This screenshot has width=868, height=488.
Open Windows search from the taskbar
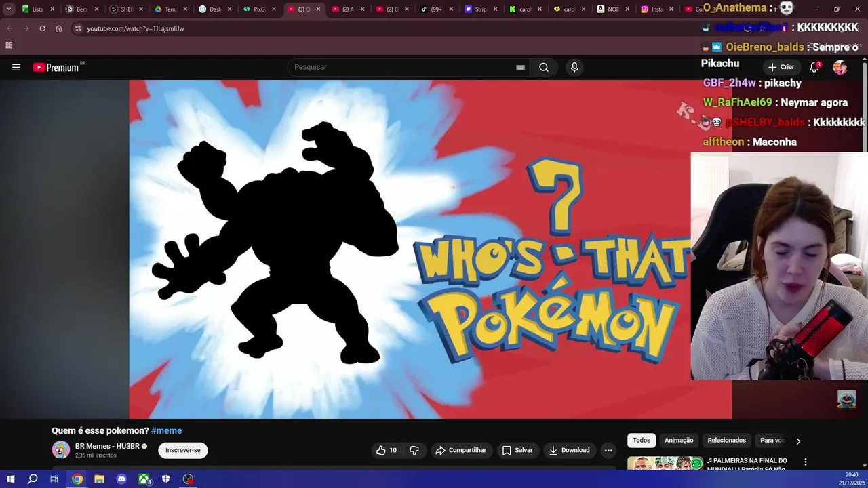(33, 479)
